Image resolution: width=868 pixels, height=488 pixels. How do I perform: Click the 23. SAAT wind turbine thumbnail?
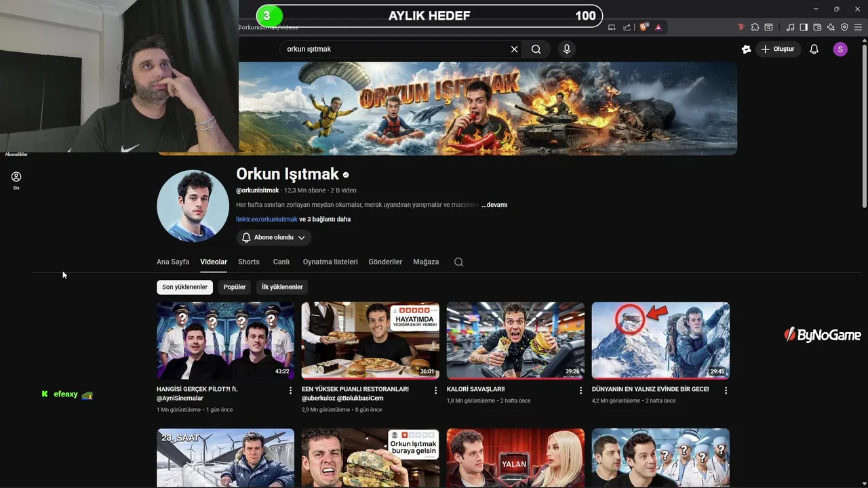click(226, 458)
